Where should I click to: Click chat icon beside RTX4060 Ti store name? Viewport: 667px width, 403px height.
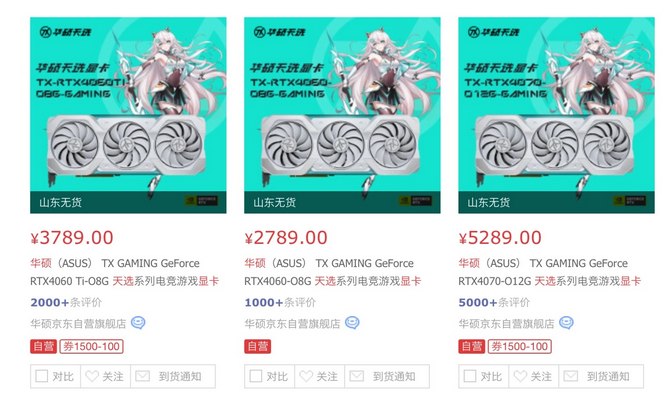(138, 323)
